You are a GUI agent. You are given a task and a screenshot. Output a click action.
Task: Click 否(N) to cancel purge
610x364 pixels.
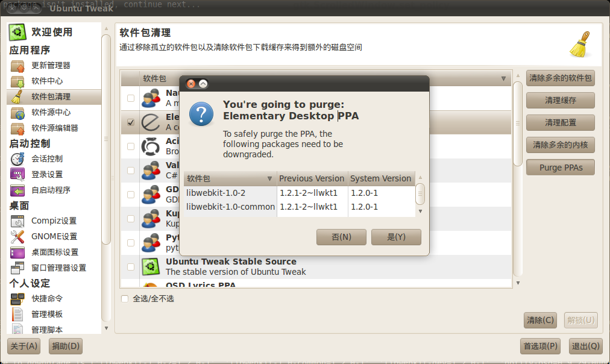tap(341, 237)
